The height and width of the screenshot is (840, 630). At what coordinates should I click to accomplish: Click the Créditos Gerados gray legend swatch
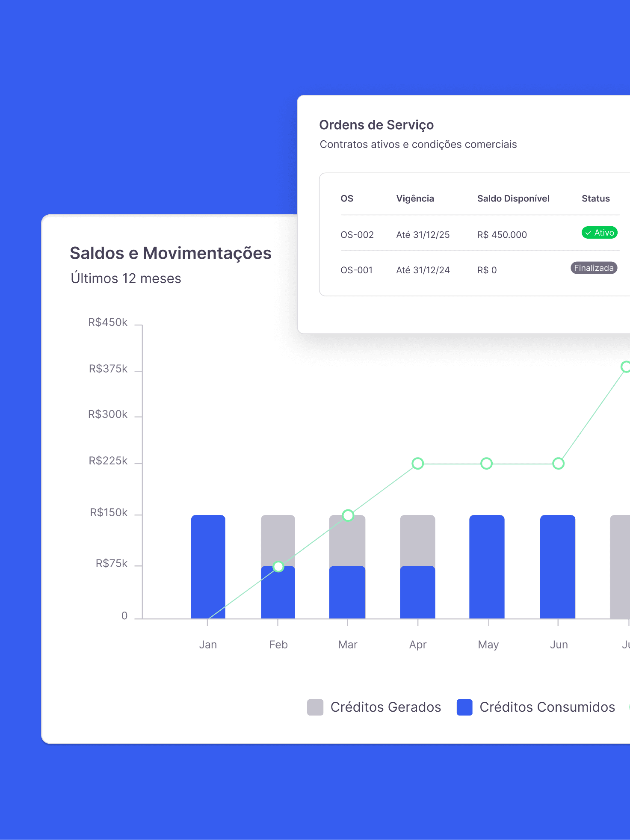[x=315, y=707]
